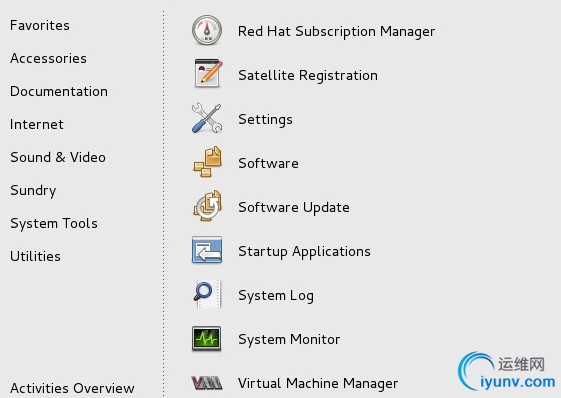Open the Sundry category
The image size is (561, 398).
[x=33, y=191]
